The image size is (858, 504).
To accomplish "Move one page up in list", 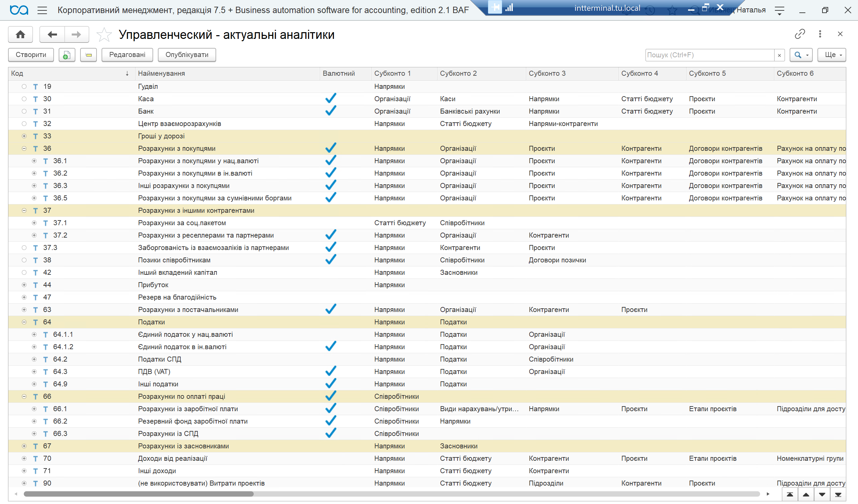I will pos(806,495).
